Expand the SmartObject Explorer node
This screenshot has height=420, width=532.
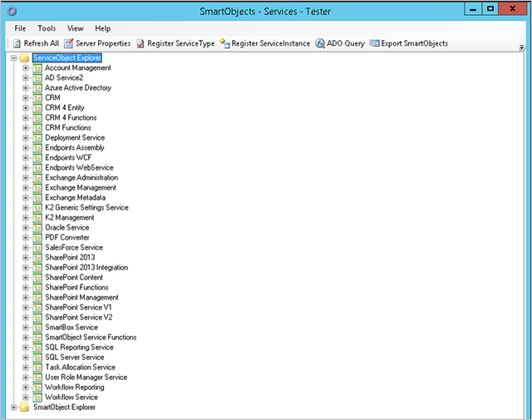13,407
